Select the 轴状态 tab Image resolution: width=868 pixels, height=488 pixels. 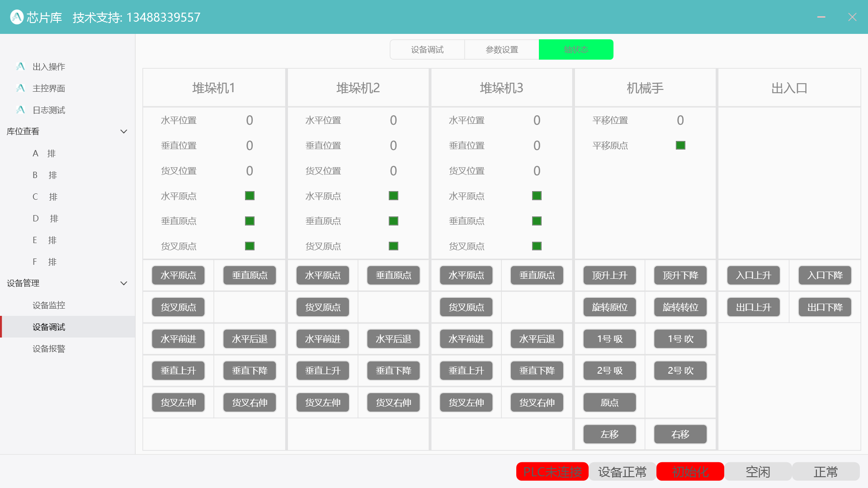pyautogui.click(x=576, y=49)
